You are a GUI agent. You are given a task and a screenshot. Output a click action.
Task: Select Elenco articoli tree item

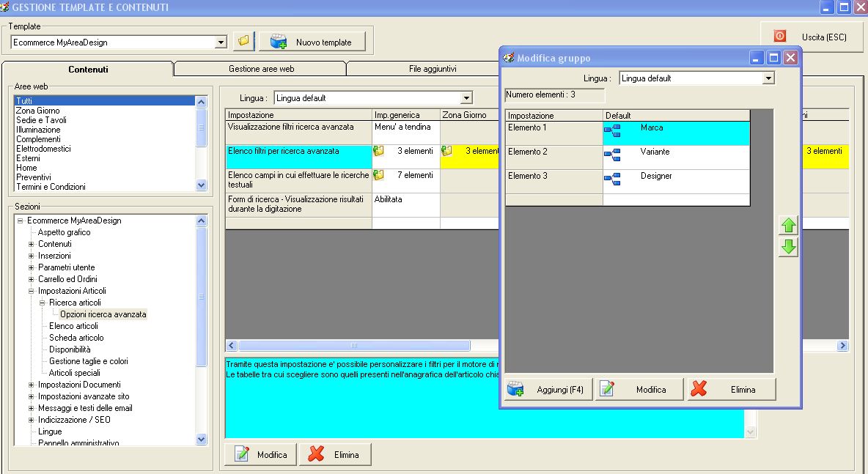73,326
